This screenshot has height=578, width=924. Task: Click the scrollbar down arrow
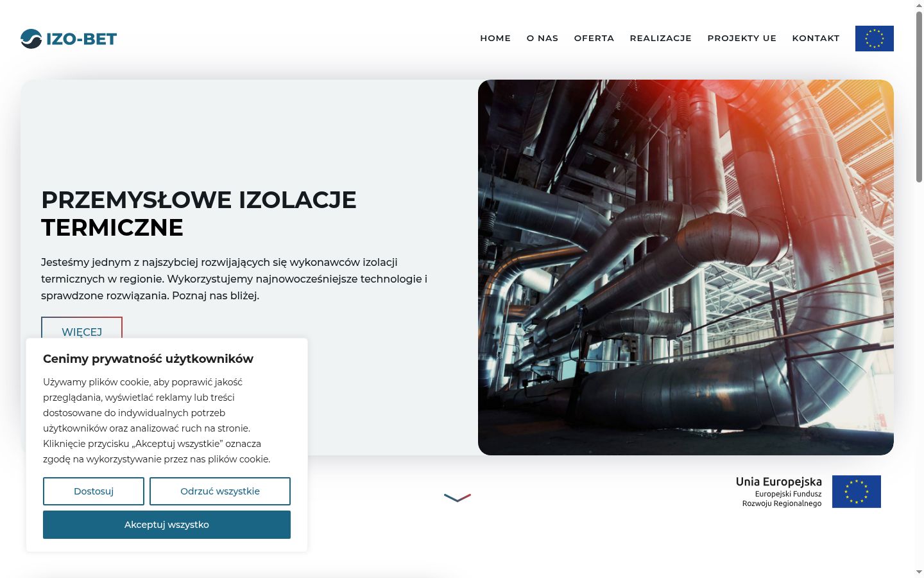919,572
